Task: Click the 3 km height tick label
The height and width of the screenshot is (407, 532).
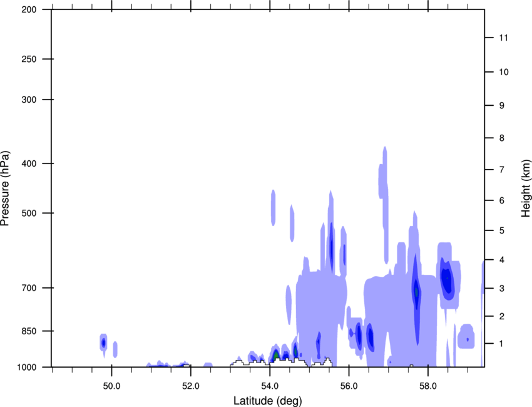Action: tap(502, 289)
